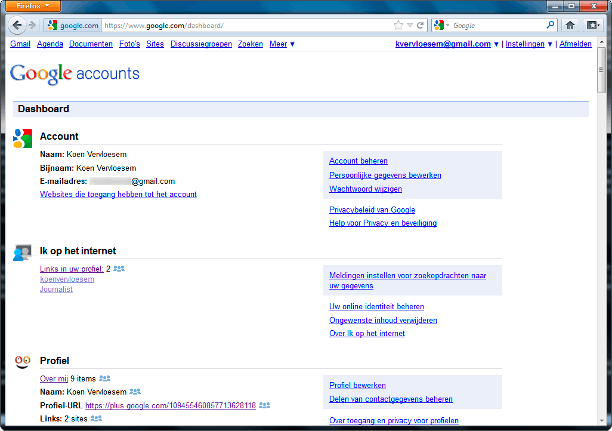
Task: Open Zoeken in the top navigation
Action: pyautogui.click(x=251, y=44)
